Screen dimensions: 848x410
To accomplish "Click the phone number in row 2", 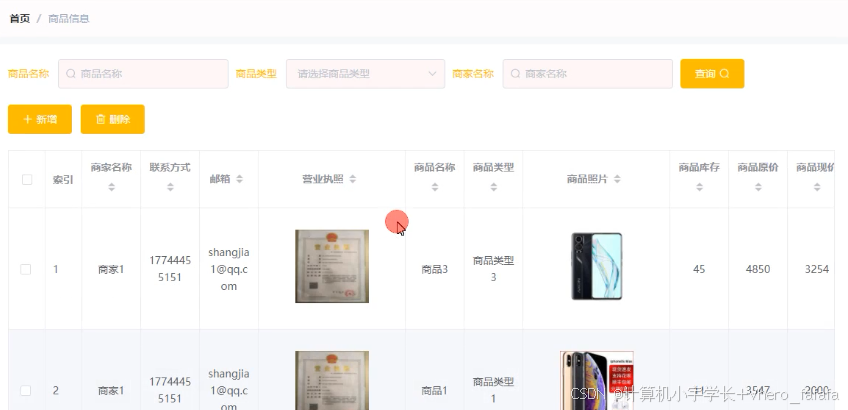I will coord(170,390).
